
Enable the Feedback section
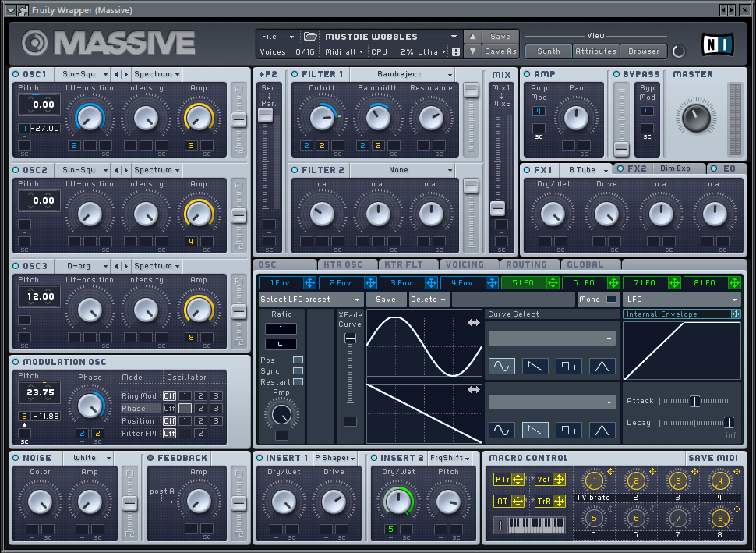tap(150, 458)
